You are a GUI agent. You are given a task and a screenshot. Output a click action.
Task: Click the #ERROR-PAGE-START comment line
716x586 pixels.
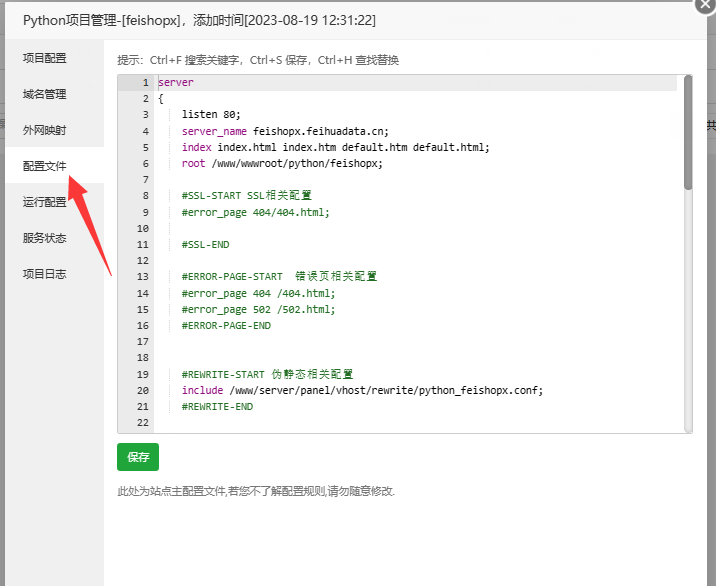click(x=279, y=276)
